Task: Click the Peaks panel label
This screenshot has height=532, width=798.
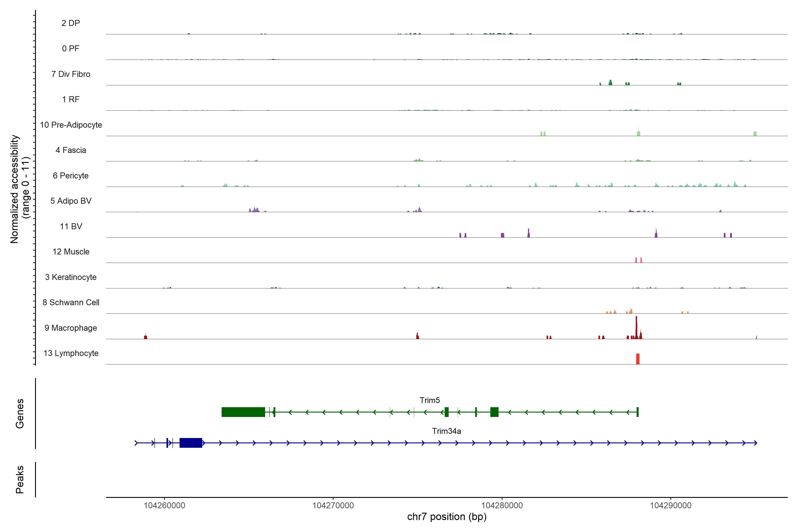Action: (20, 479)
